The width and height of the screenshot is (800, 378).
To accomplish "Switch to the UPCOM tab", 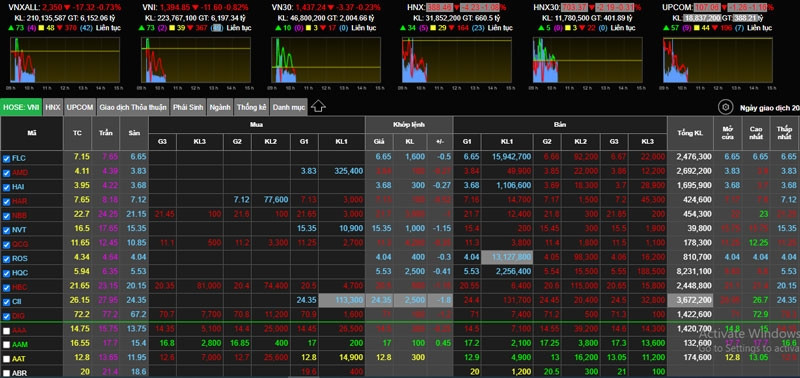I will 80,107.
